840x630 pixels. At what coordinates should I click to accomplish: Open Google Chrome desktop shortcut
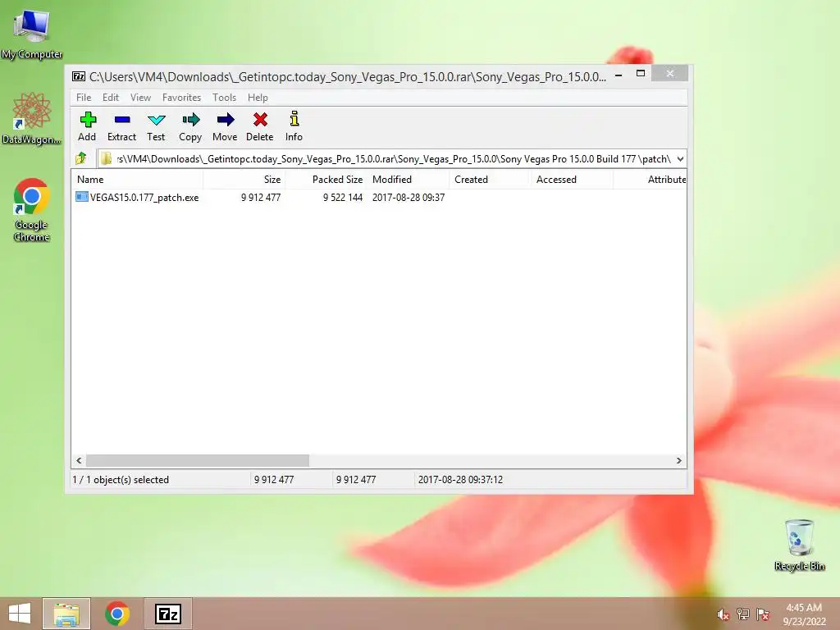(32, 209)
